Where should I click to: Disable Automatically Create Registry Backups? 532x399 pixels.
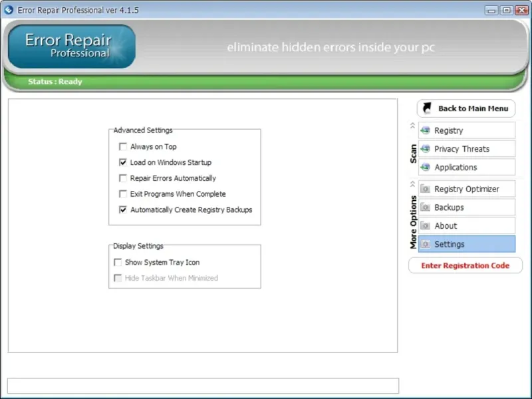(123, 209)
